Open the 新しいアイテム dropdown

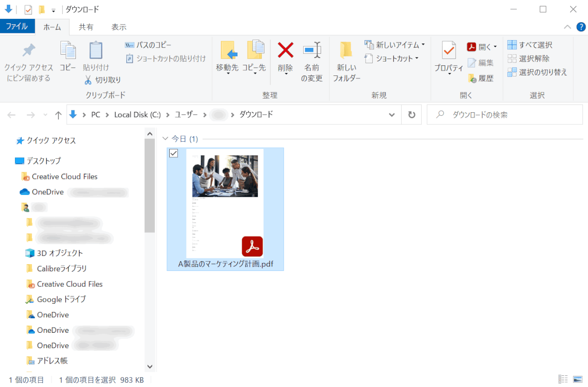[x=395, y=45]
